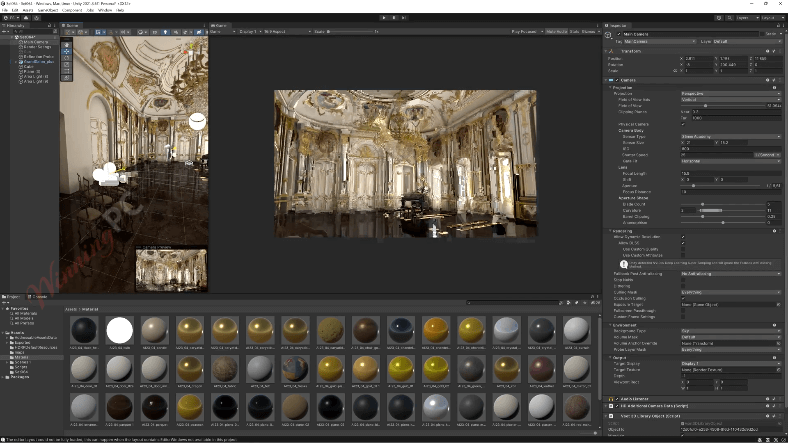Image resolution: width=788 pixels, height=443 pixels.
Task: Adjust the Game view Scale slider
Action: click(351, 32)
